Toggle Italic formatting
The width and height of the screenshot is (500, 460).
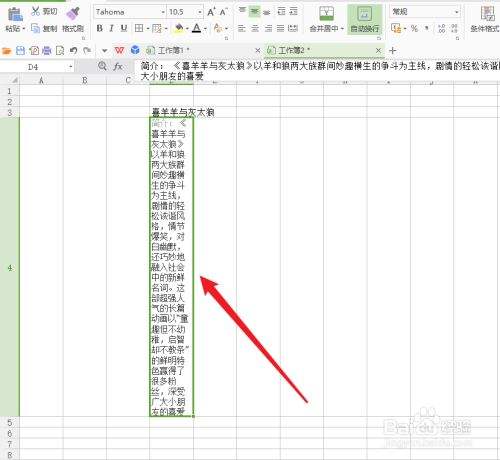(x=112, y=28)
